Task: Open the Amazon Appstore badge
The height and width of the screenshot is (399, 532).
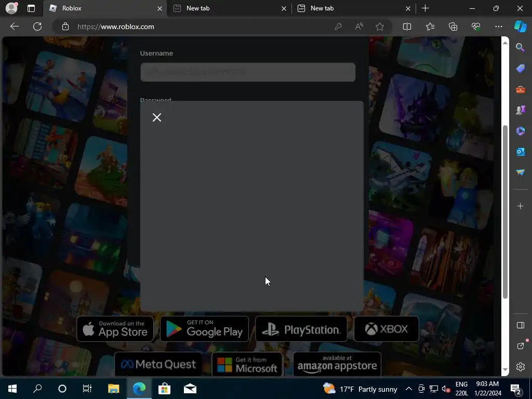Action: click(x=337, y=364)
